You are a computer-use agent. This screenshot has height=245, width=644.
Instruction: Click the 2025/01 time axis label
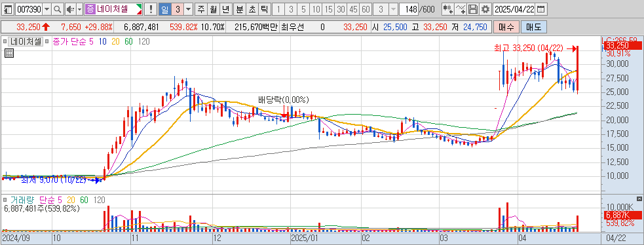point(305,238)
